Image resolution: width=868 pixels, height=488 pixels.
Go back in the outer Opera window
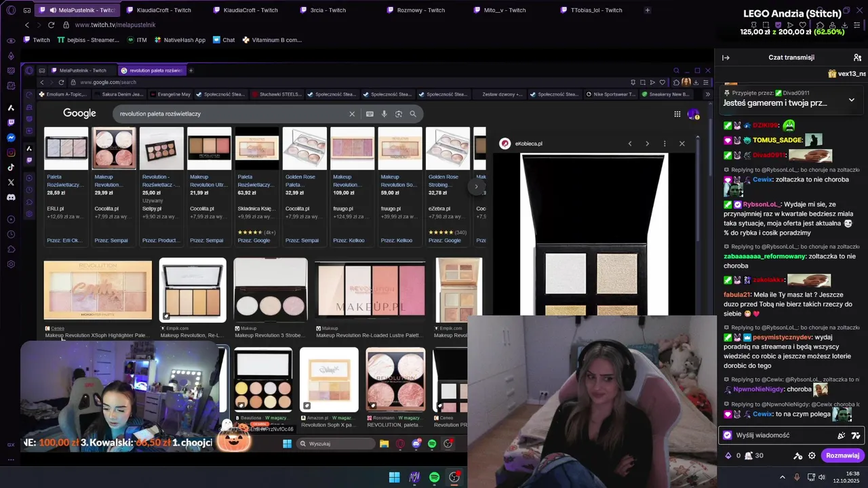click(x=27, y=25)
